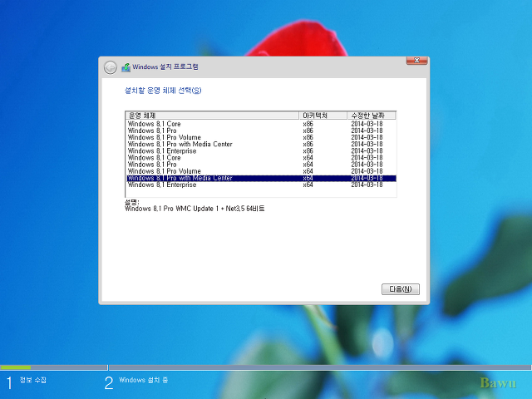Viewport: 532px width, 399px height.
Task: Select Windows 8.1 Pro with Media Center x86
Action: pyautogui.click(x=261, y=144)
